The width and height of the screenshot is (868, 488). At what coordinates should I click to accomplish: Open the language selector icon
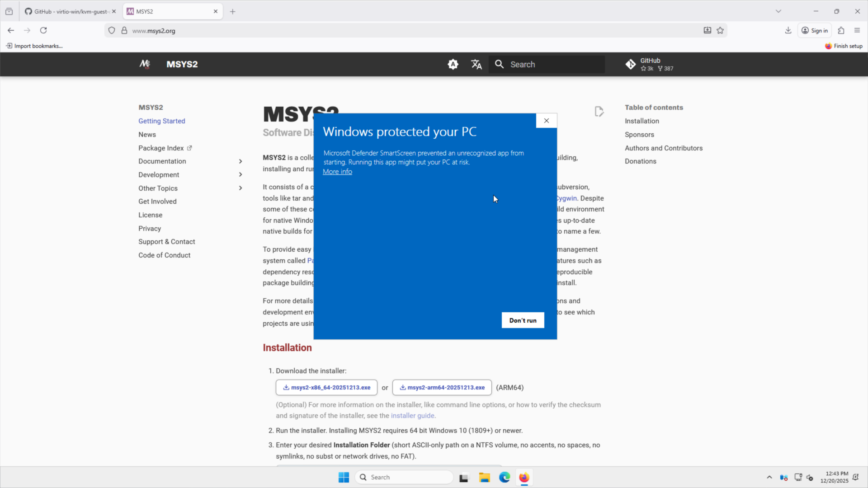click(476, 64)
